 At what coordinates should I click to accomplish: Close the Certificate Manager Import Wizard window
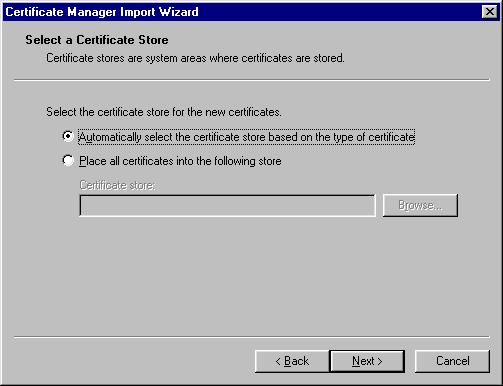[x=490, y=12]
